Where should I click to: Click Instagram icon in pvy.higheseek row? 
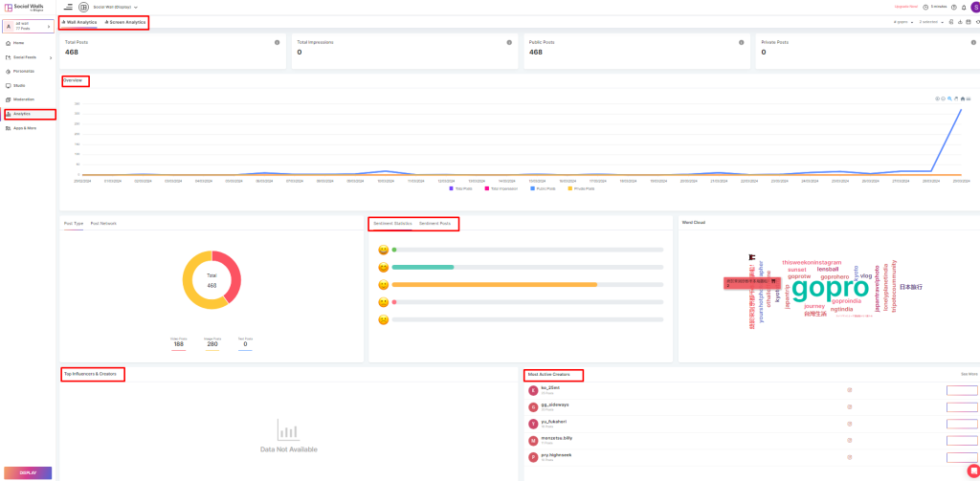pyautogui.click(x=850, y=457)
